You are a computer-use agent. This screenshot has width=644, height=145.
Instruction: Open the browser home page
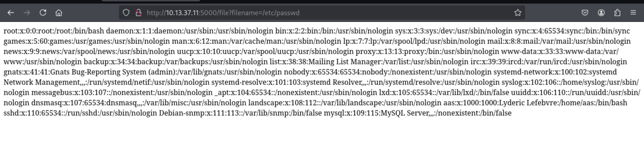pos(59,12)
